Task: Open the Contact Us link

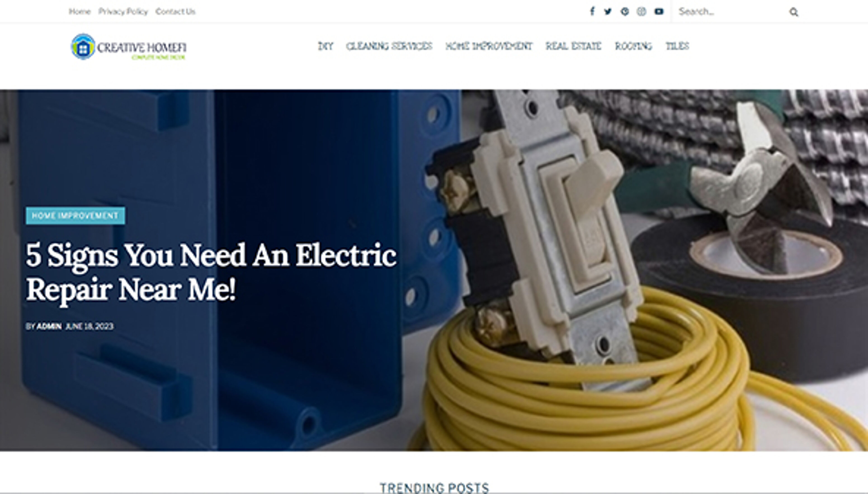Action: pos(175,12)
